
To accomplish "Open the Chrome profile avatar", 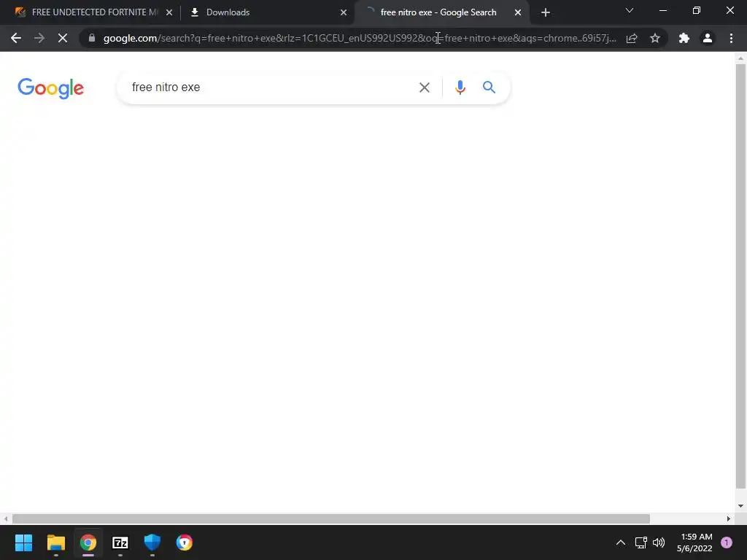I will click(x=708, y=38).
